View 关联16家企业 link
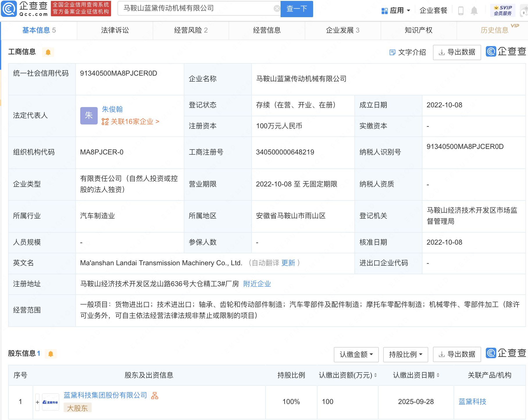 point(131,122)
